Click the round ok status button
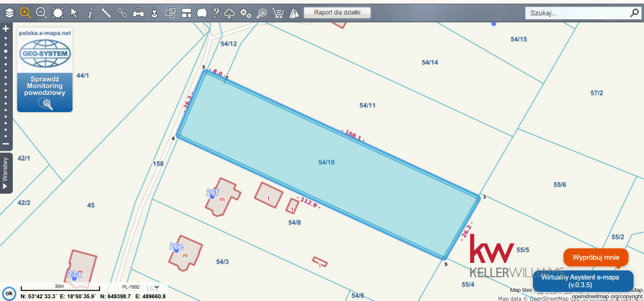This screenshot has width=644, height=301. click(x=9, y=293)
